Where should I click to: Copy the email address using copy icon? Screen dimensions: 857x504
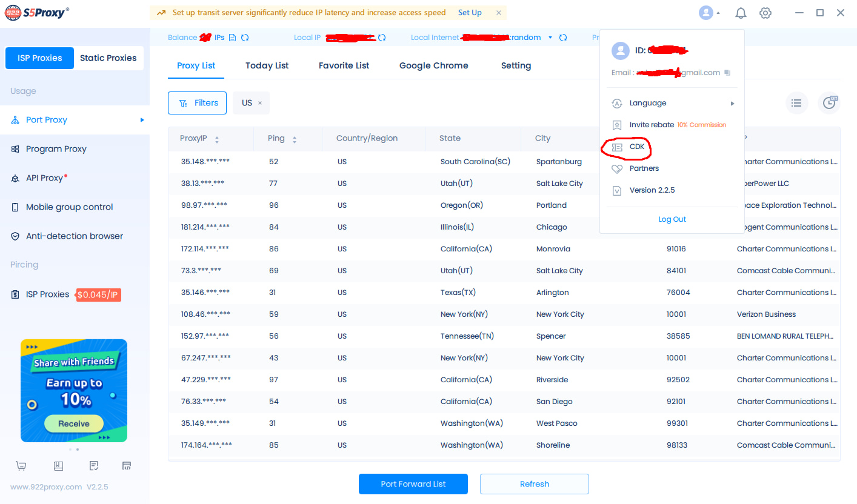click(x=727, y=73)
